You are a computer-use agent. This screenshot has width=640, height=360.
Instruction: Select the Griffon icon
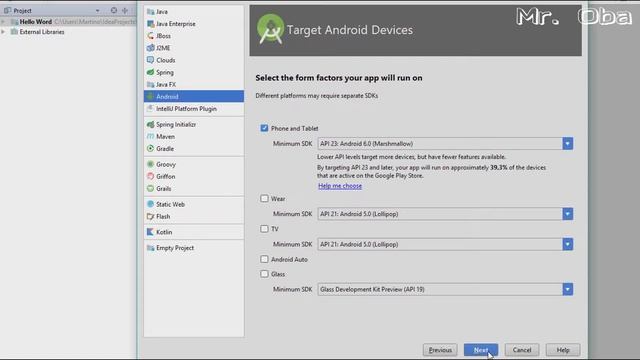point(150,176)
